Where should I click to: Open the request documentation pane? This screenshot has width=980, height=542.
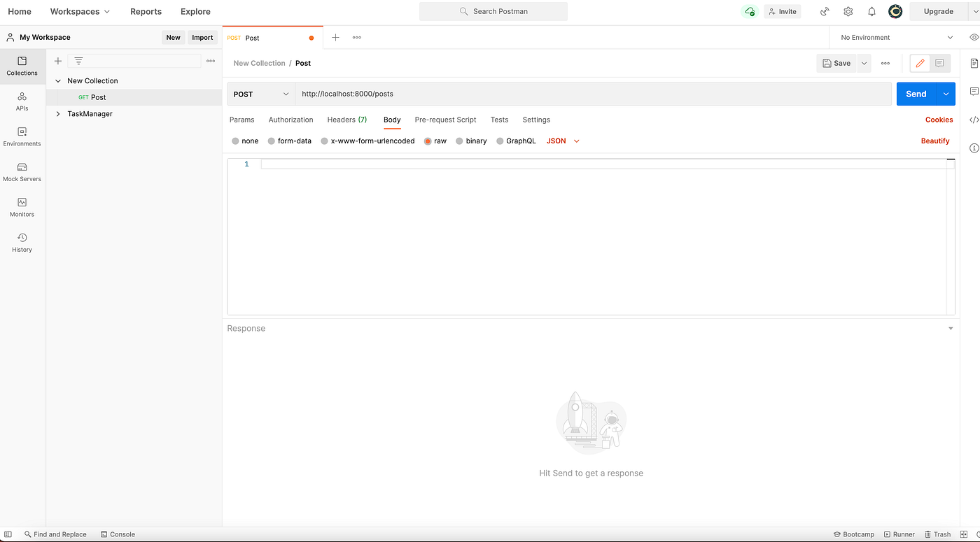(x=973, y=63)
